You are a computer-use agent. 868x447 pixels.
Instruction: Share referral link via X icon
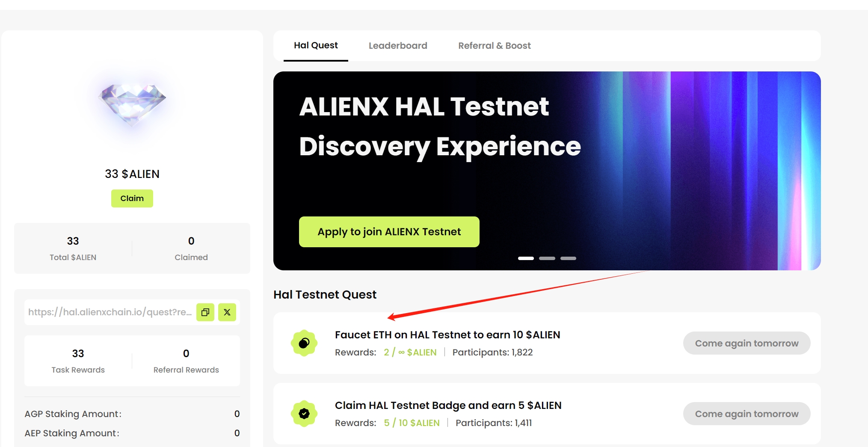pos(227,312)
